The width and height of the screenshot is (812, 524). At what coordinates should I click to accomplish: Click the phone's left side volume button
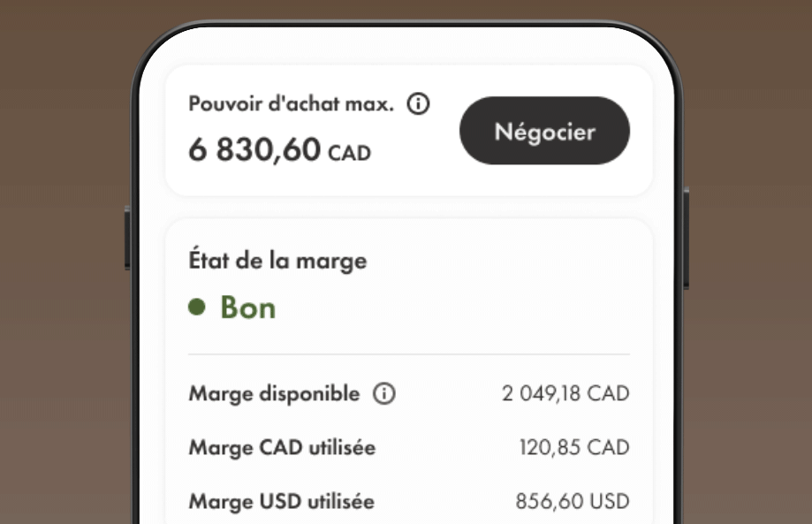127,239
